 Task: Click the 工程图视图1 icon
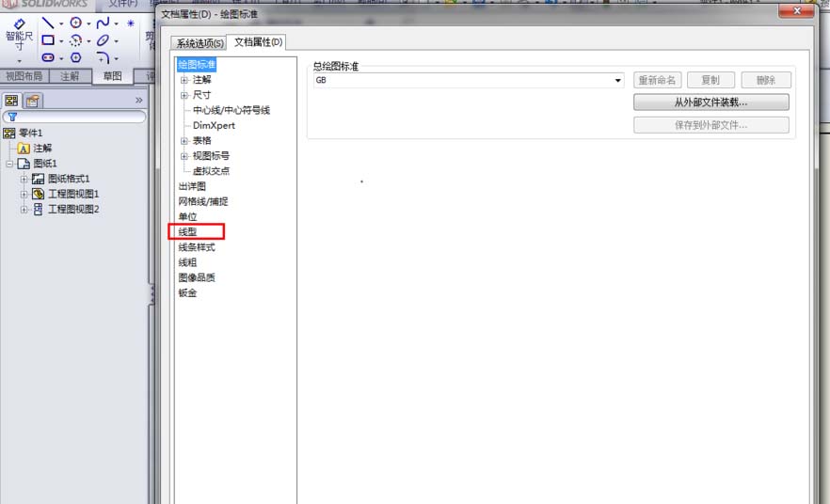click(x=38, y=194)
